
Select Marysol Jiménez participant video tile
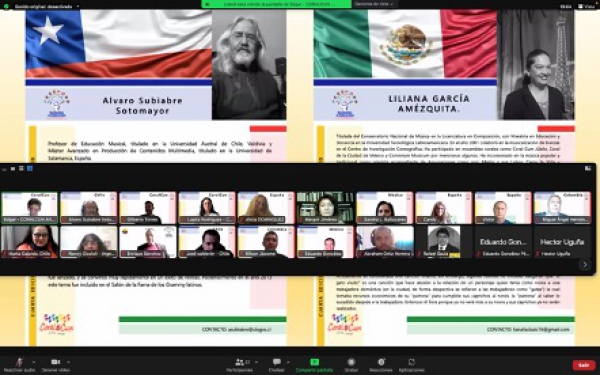tap(326, 208)
